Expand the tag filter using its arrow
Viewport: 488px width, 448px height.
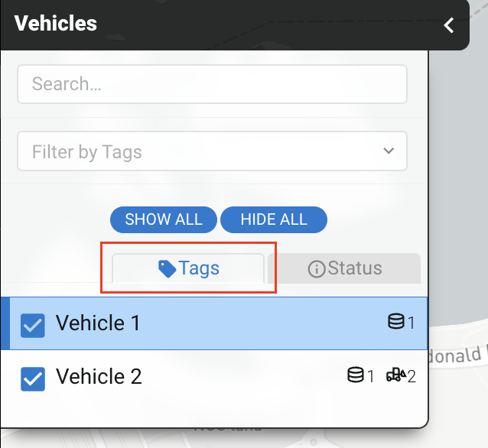(x=389, y=151)
